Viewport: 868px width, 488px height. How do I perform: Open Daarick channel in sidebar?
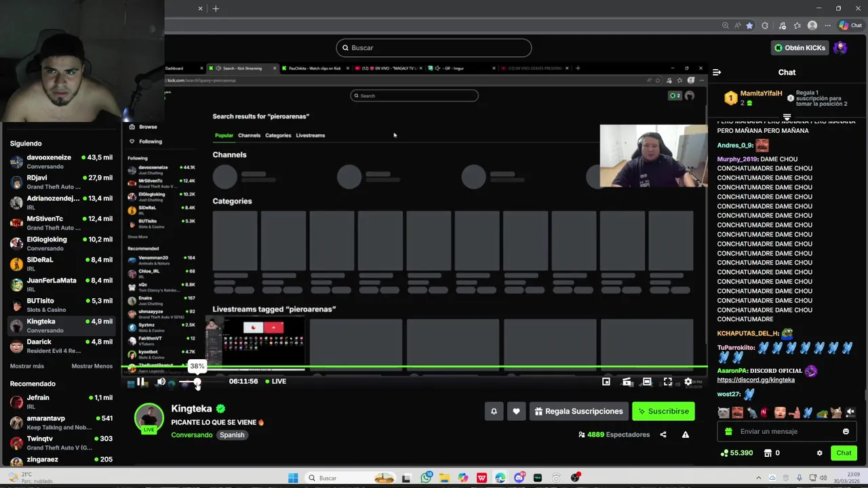click(x=62, y=346)
